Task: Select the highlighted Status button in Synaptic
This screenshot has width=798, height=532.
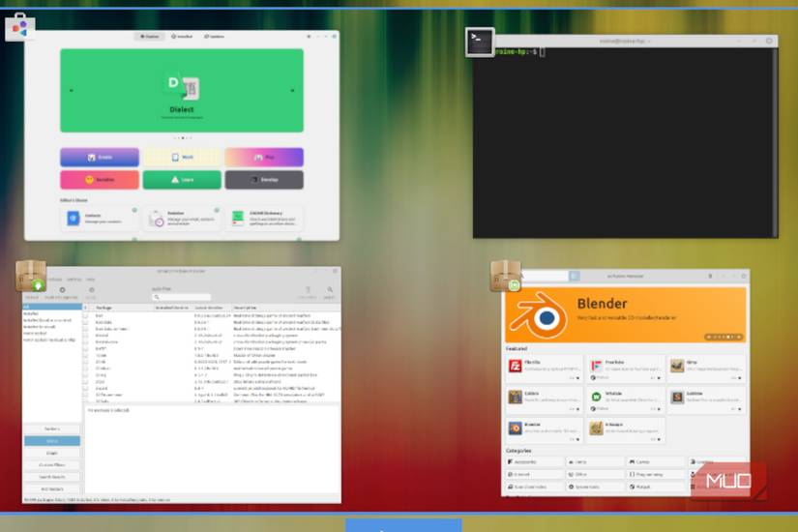Action: [x=52, y=441]
